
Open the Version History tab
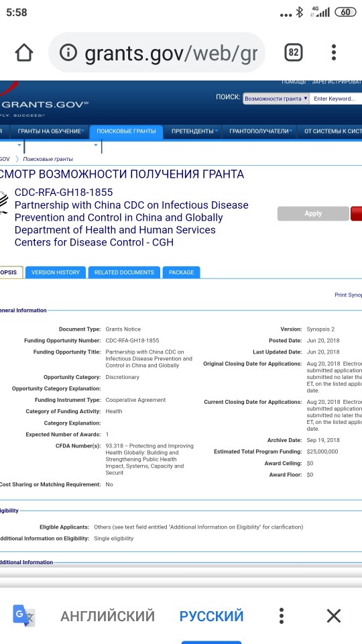coord(56,272)
